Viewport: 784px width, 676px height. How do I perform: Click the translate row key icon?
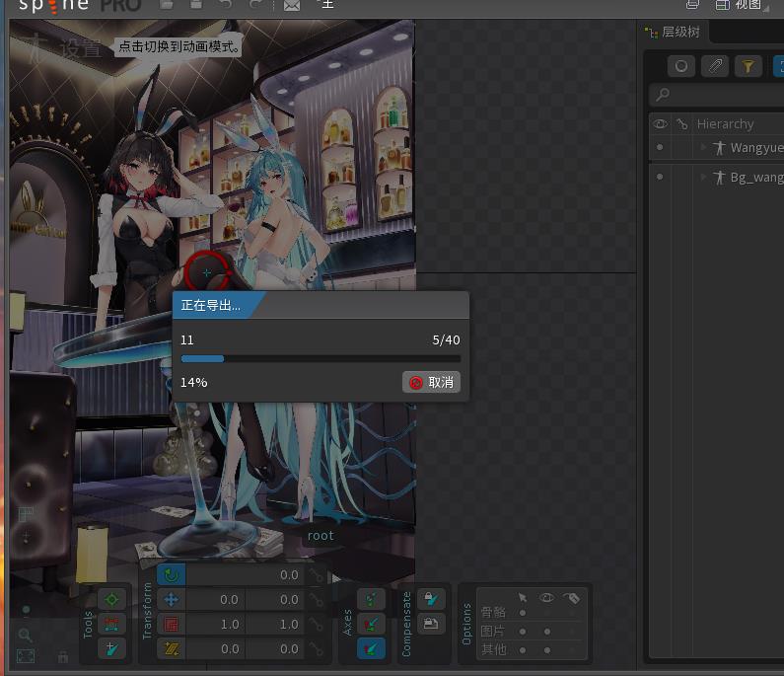coord(316,599)
